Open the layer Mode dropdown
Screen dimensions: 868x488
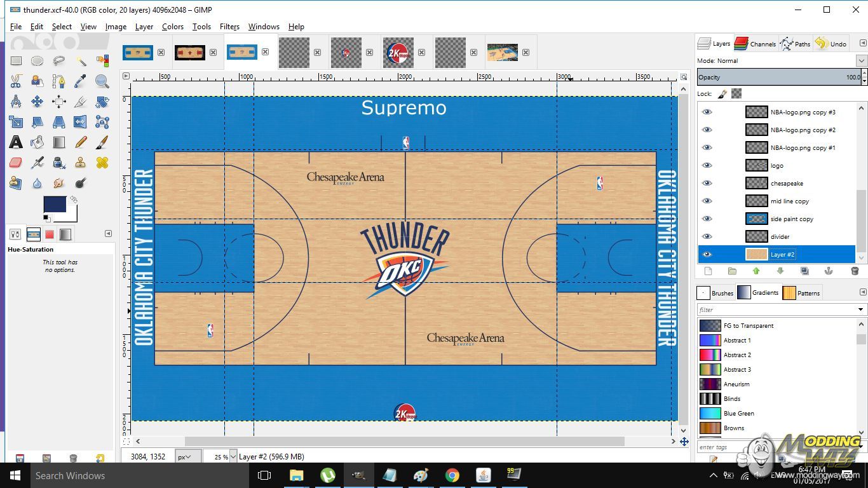pos(861,61)
